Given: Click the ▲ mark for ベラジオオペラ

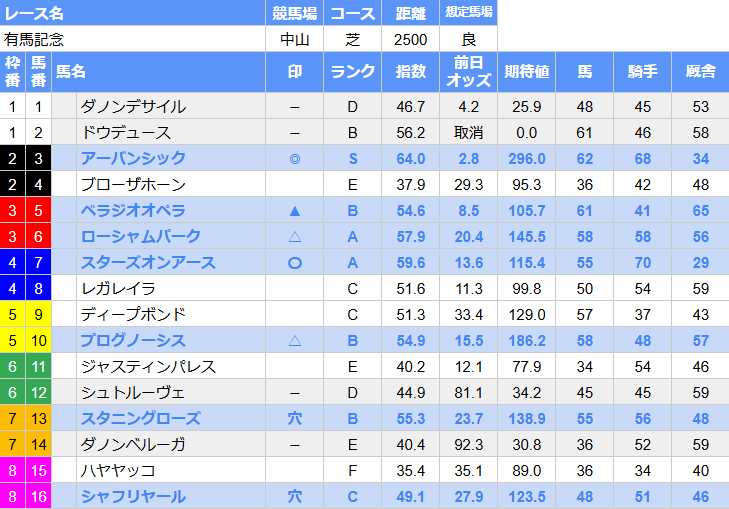Looking at the screenshot, I should pos(295,211).
